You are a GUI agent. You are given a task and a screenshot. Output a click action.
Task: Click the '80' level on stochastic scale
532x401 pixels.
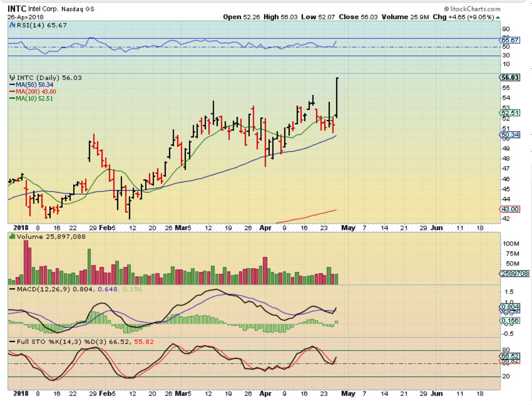pos(506,350)
